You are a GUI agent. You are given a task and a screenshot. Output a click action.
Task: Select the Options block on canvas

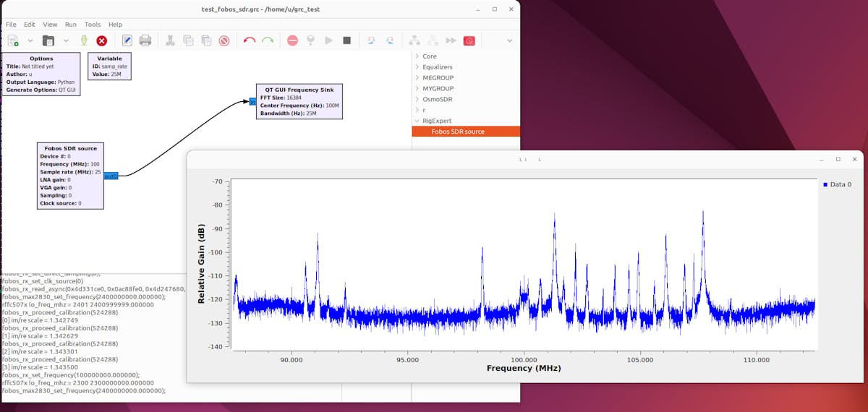tap(41, 74)
